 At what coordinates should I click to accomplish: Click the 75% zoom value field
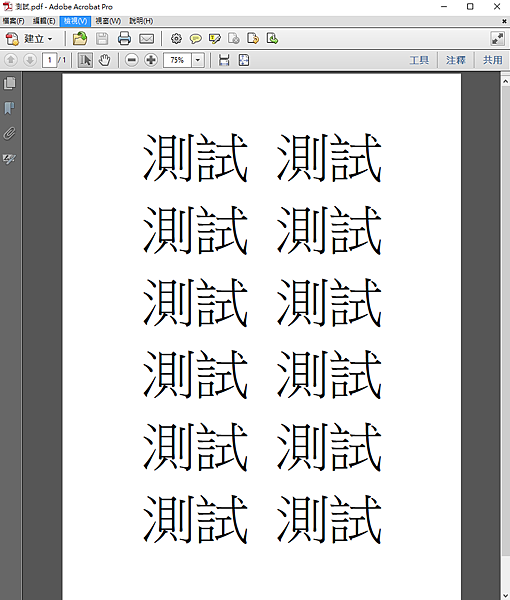[x=177, y=60]
